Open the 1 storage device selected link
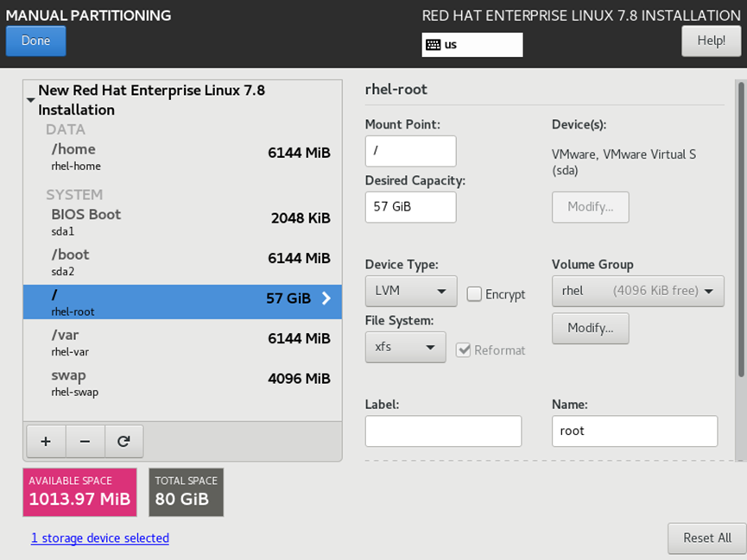 [100, 538]
